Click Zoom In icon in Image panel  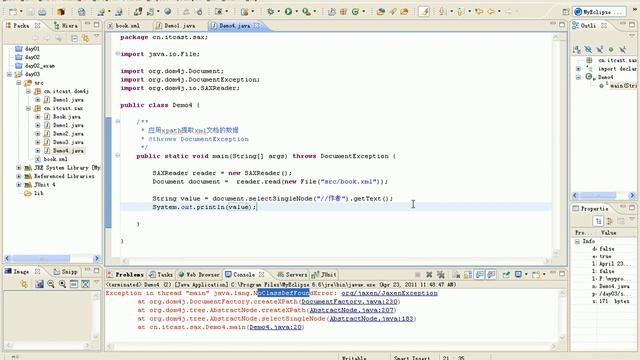[x=62, y=284]
